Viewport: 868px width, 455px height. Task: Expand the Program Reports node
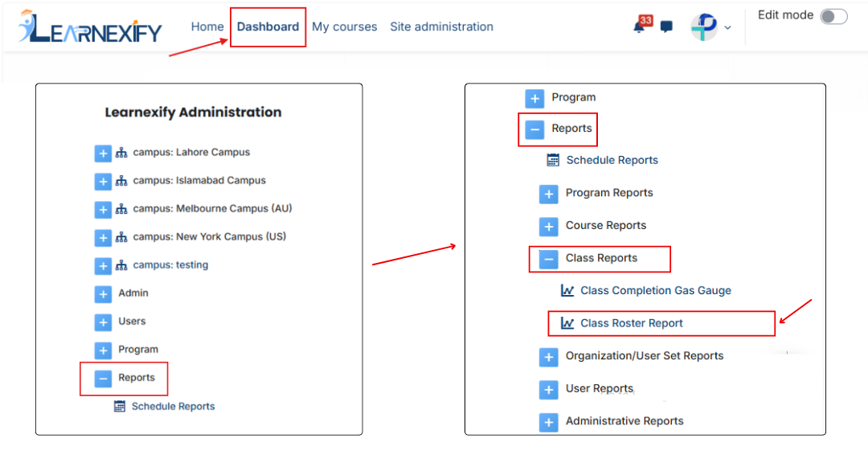point(549,195)
